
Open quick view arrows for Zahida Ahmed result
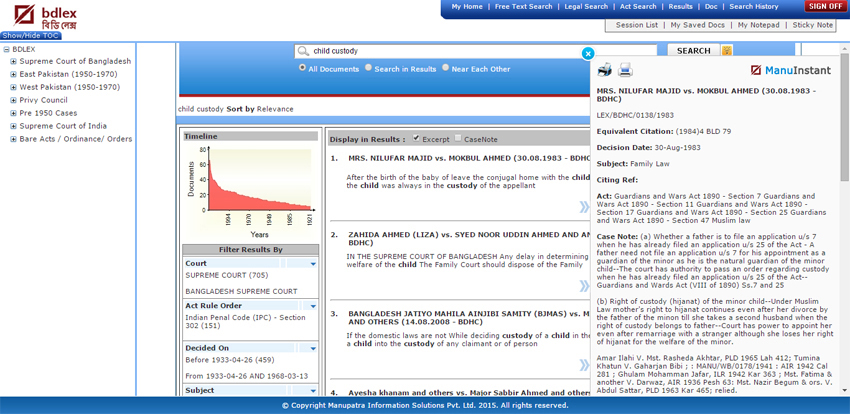[584, 286]
